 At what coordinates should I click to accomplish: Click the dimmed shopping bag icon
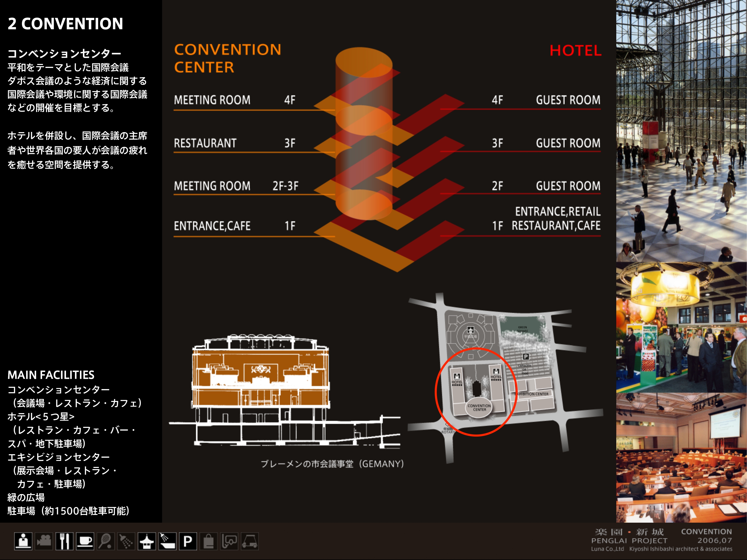tap(209, 541)
